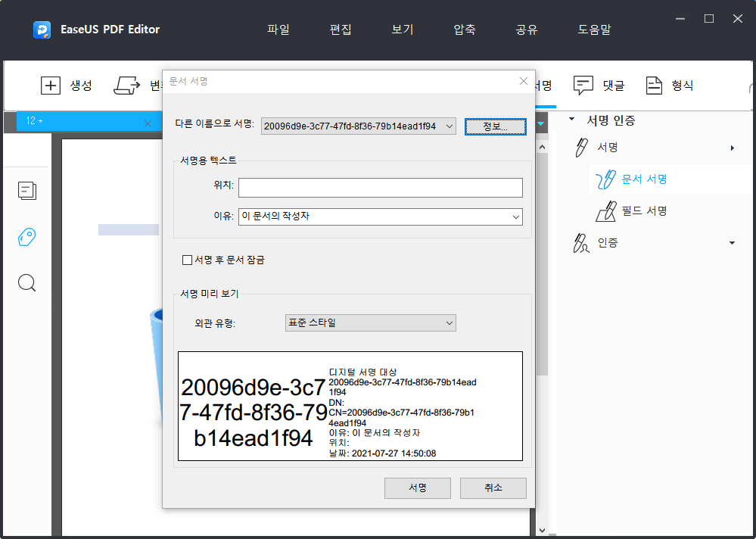Open the search icon in left sidebar
Image resolution: width=756 pixels, height=539 pixels.
click(27, 283)
